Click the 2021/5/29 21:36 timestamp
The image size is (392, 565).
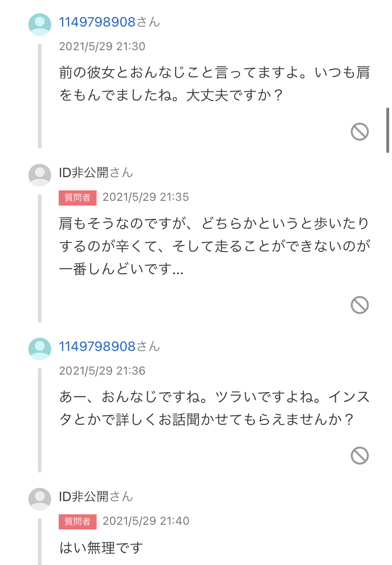click(102, 371)
